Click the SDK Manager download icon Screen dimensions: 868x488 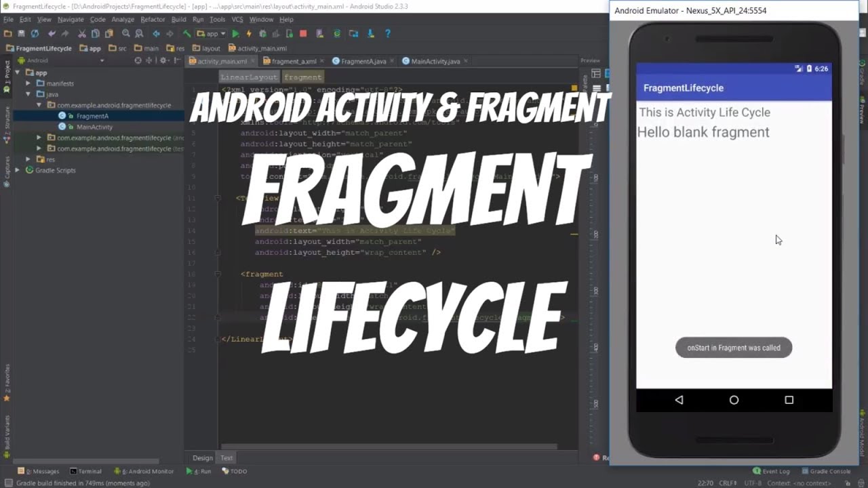371,33
